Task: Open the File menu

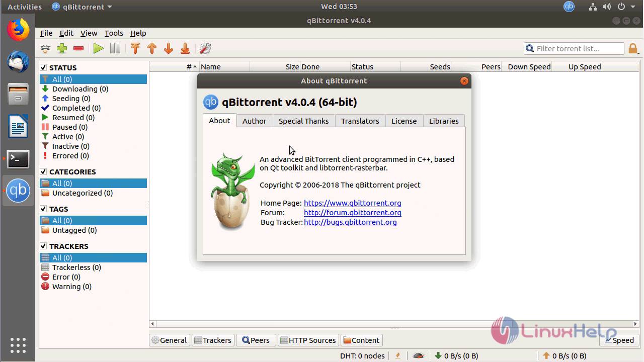Action: [46, 33]
